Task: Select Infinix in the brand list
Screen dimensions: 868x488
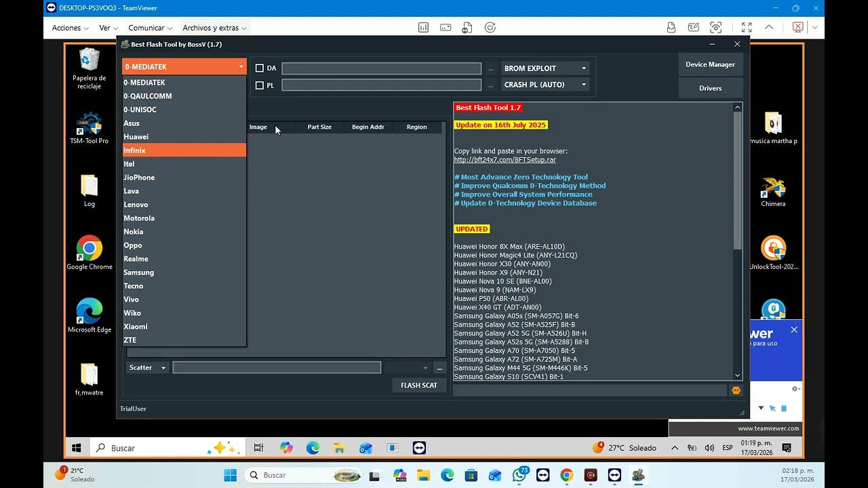Action: (x=184, y=150)
